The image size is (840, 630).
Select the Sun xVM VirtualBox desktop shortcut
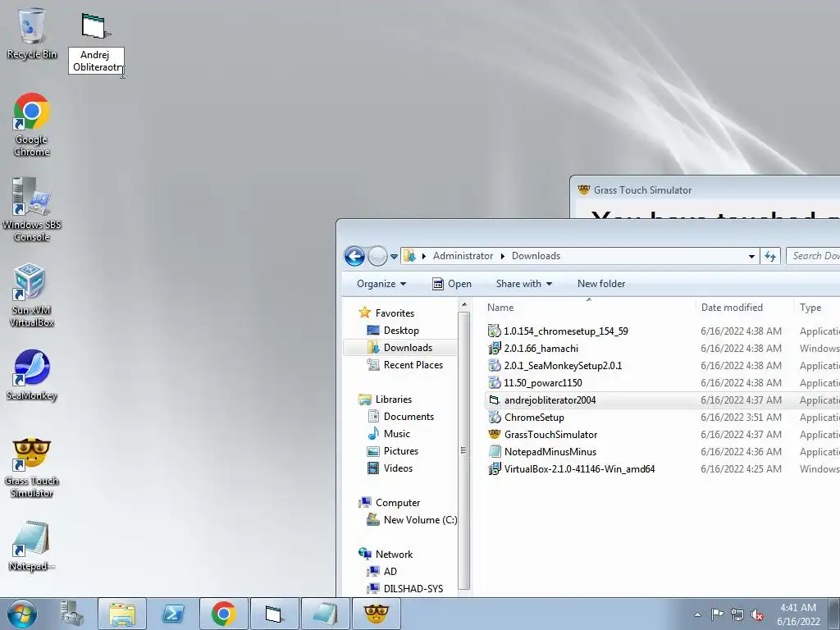pos(31,295)
